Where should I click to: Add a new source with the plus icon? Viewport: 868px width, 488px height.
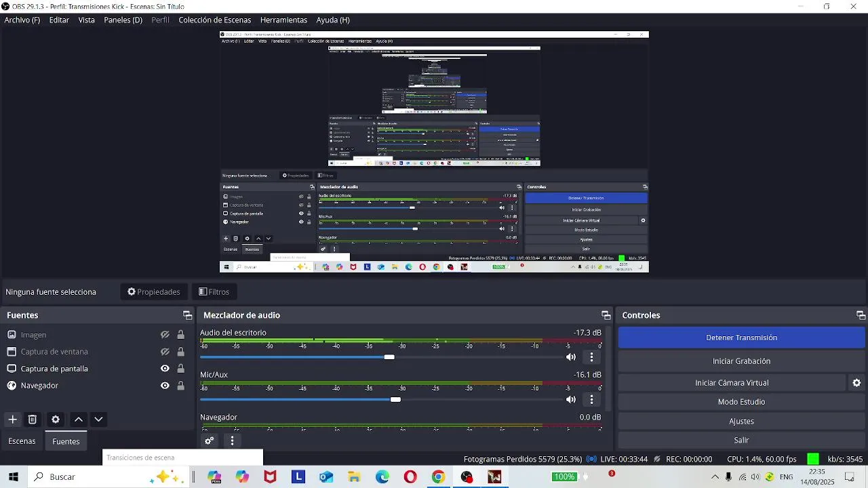click(12, 420)
